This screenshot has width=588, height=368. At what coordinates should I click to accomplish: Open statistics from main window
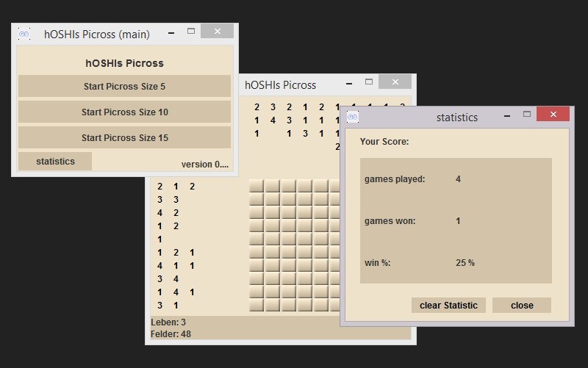click(x=55, y=161)
